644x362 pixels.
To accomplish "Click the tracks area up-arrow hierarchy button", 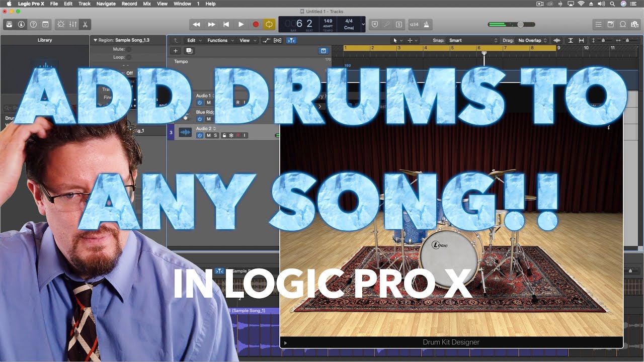I will (x=175, y=40).
